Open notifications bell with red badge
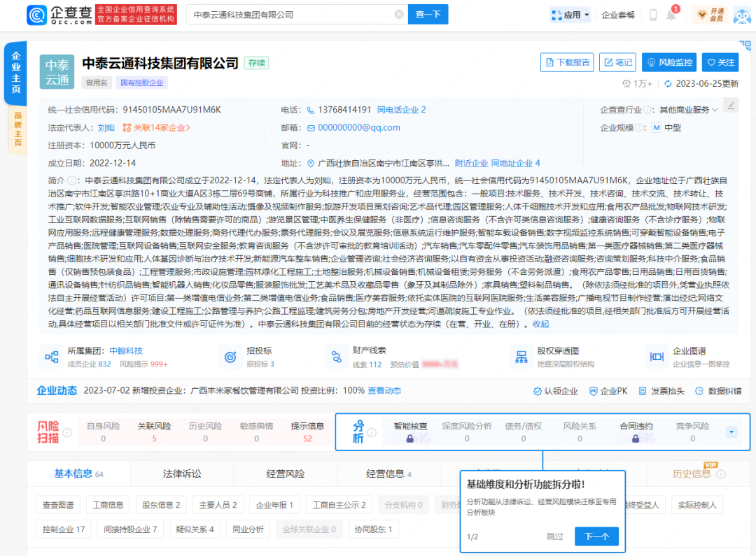756x556 pixels. 673,14
